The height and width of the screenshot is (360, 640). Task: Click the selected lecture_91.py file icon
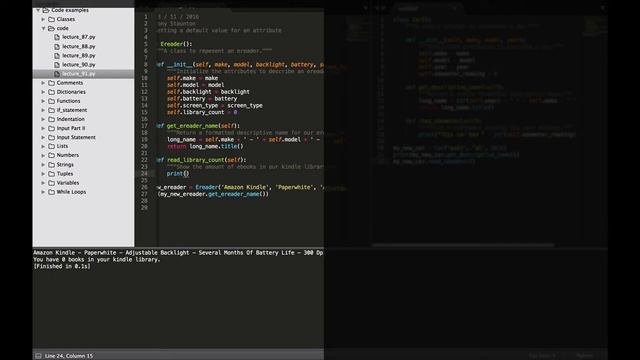coord(57,74)
